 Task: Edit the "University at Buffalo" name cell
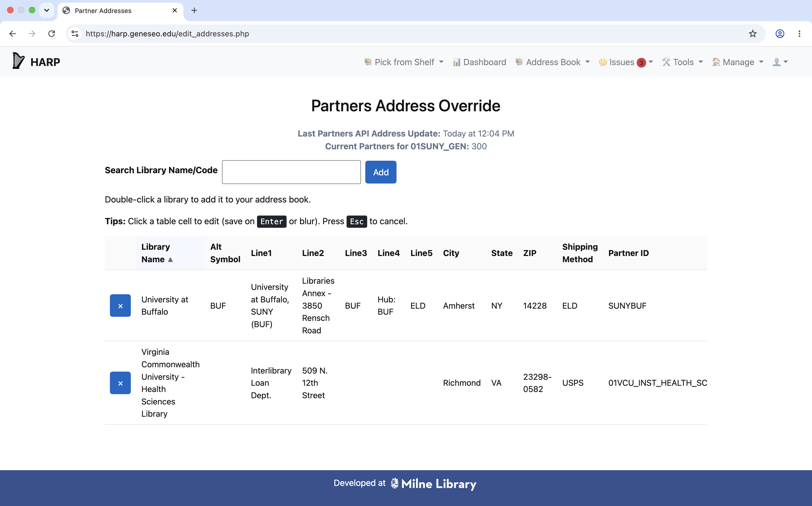click(x=171, y=306)
